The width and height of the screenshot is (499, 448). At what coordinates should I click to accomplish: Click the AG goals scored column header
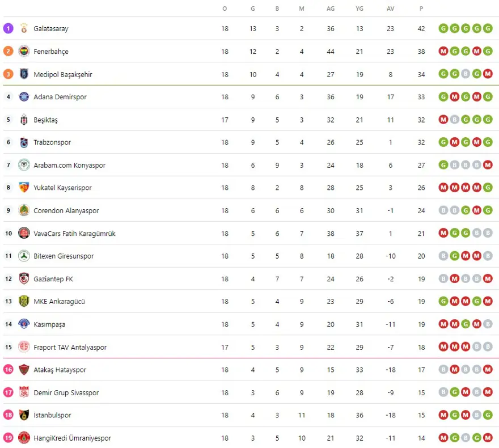[331, 9]
